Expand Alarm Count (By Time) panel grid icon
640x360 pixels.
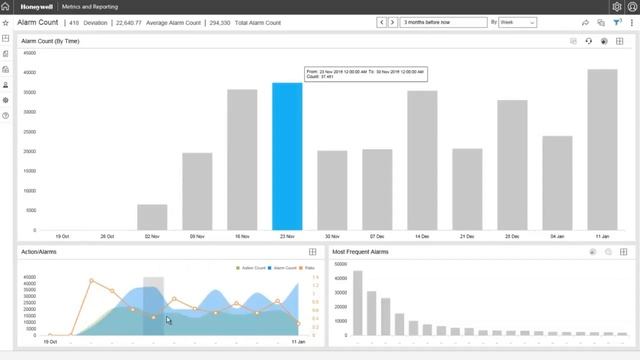point(620,41)
